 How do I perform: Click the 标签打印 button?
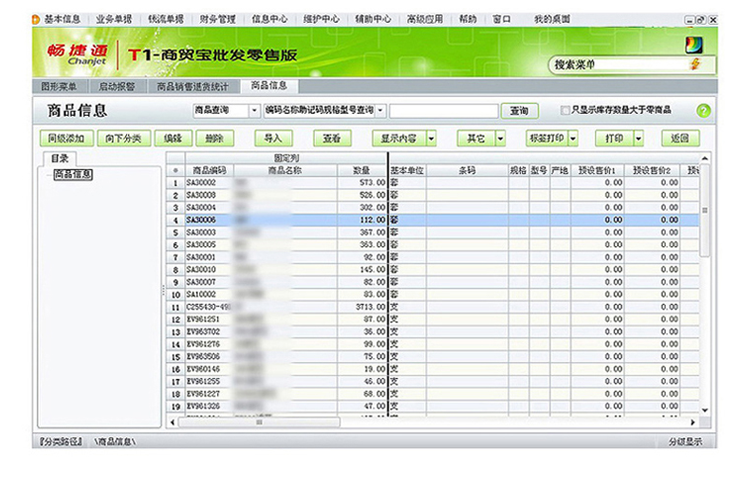point(547,139)
